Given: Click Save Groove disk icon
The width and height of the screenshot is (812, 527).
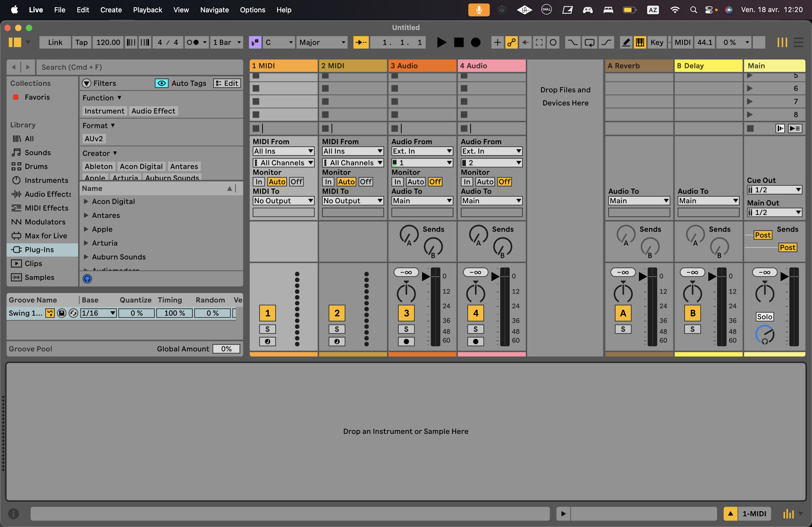Looking at the screenshot, I should [61, 313].
